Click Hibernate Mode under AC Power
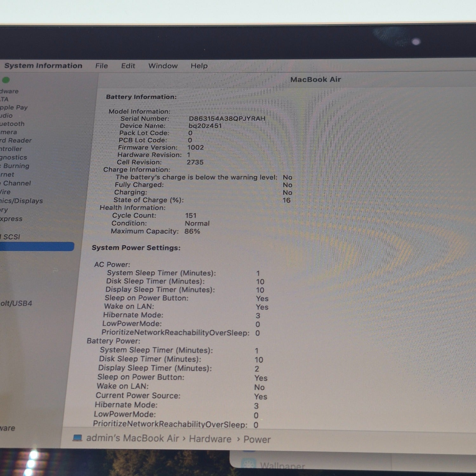This screenshot has height=476, width=476. point(133,315)
